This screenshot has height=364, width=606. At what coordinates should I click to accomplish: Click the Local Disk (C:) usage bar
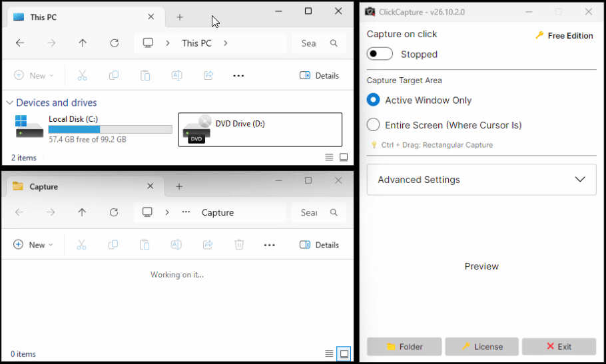click(x=110, y=129)
